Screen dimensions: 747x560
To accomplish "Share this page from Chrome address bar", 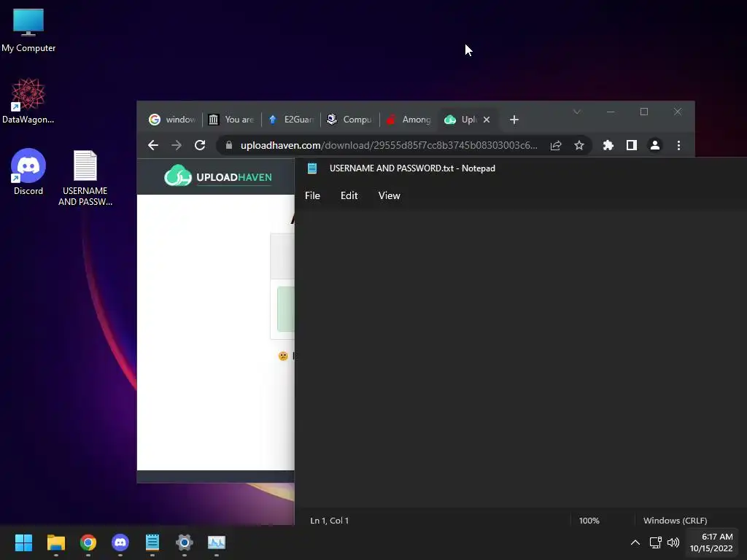I will click(556, 145).
